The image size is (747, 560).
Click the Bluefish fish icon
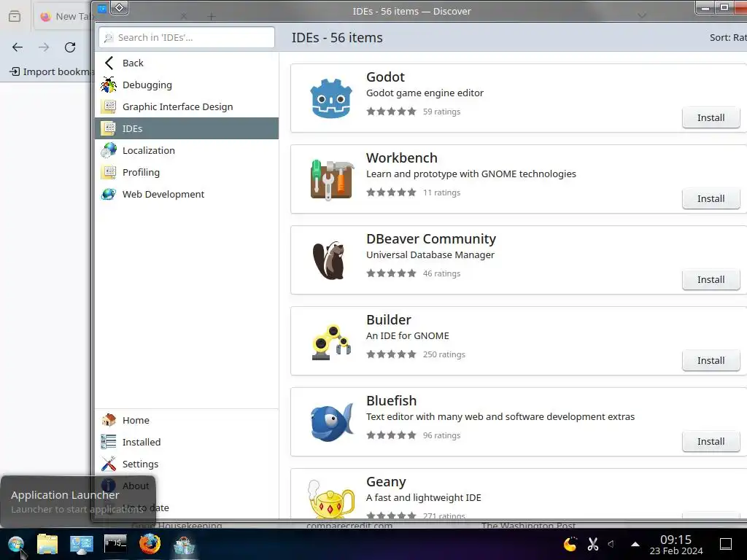coord(332,422)
